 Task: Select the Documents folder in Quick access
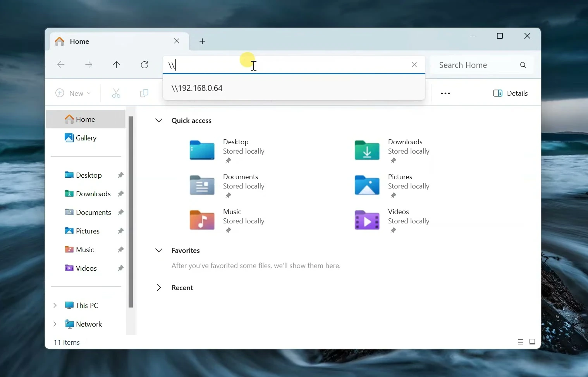(228, 186)
